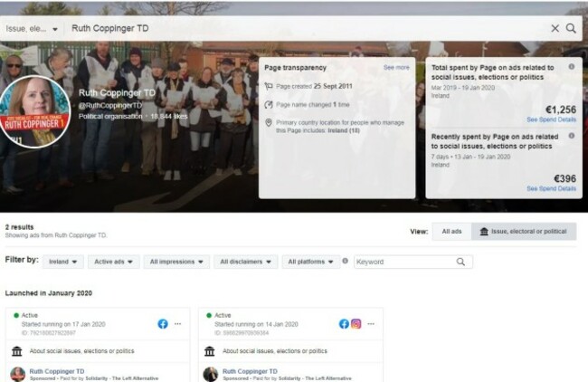Click politics building icon on 14 Jan ad
The height and width of the screenshot is (382, 588).
pyautogui.click(x=210, y=351)
